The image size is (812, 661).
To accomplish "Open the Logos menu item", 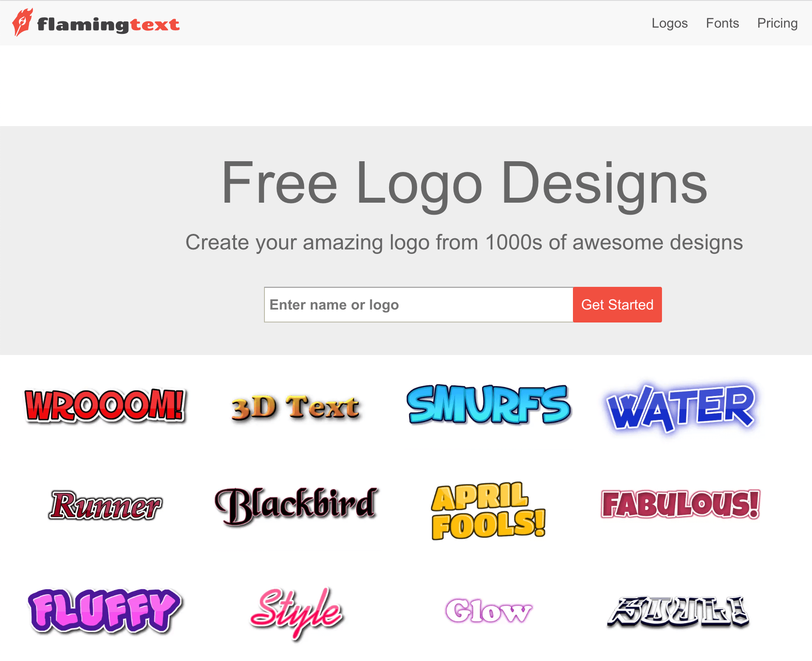I will coord(670,23).
